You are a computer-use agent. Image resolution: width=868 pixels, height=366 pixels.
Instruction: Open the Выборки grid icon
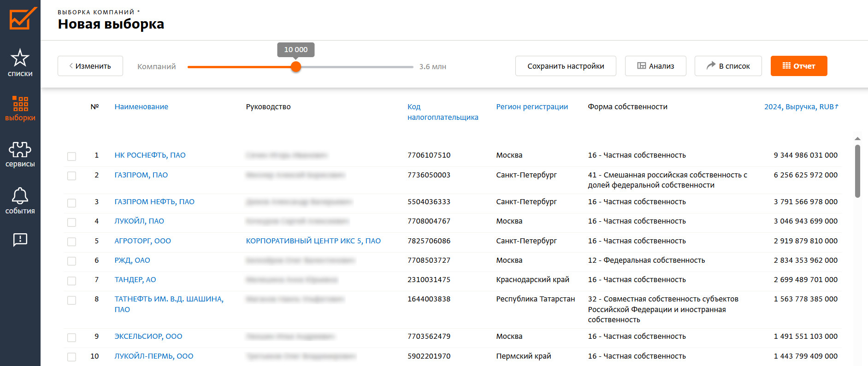(x=20, y=104)
